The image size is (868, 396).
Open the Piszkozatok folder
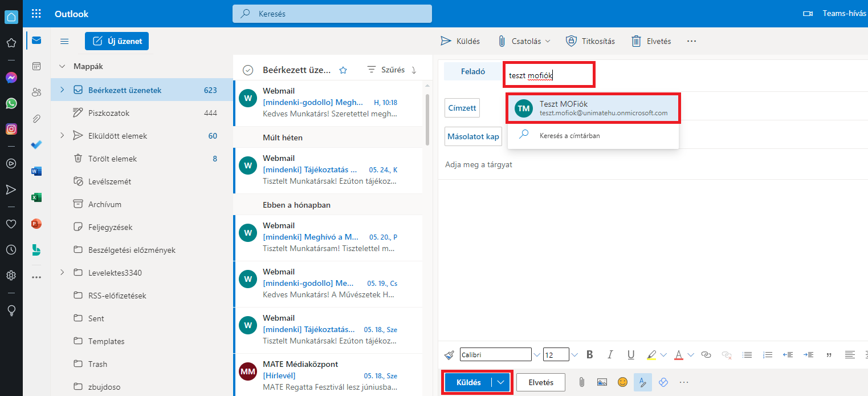109,113
